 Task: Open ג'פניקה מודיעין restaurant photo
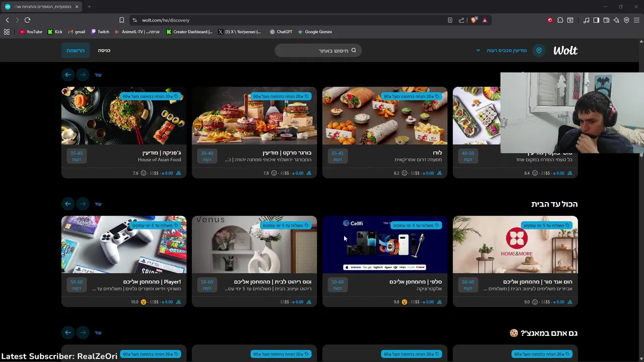(124, 116)
